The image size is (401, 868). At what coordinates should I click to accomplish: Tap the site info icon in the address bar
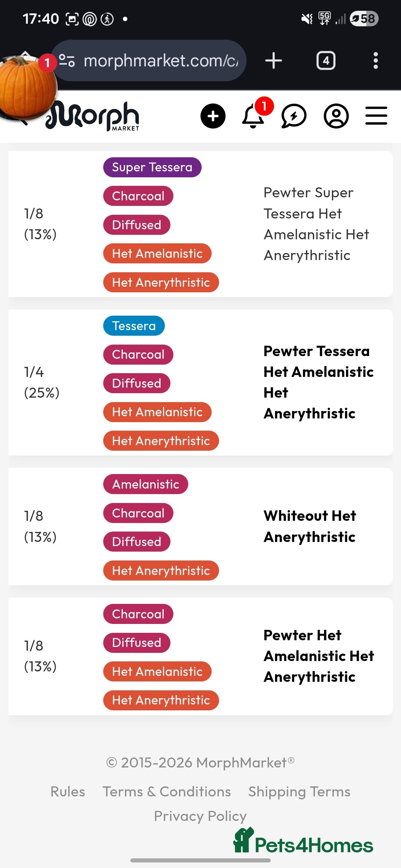(x=67, y=60)
